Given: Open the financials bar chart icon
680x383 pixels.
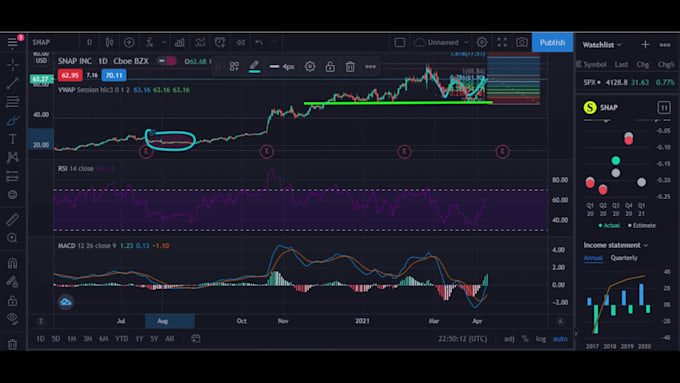Looking at the screenshot, I should tap(180, 43).
